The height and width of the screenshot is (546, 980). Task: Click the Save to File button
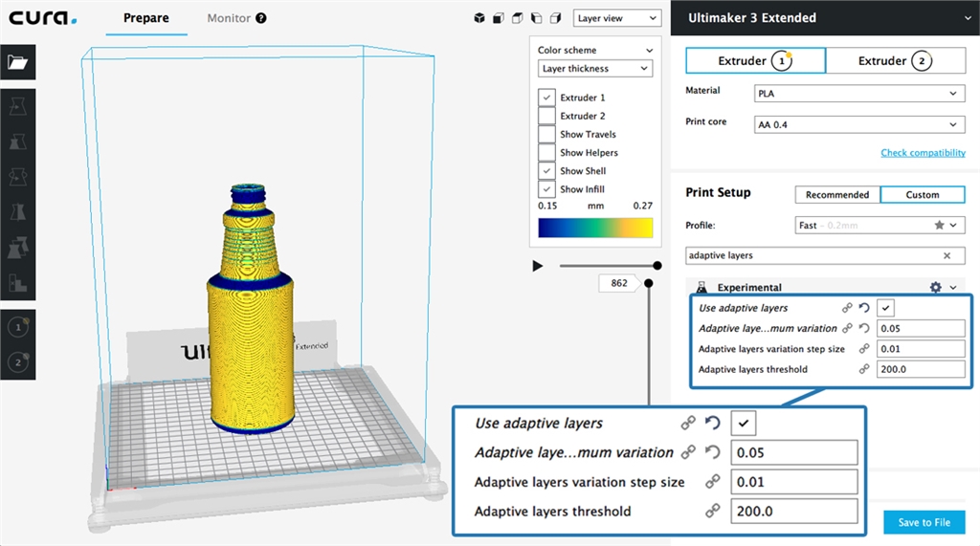coord(924,522)
